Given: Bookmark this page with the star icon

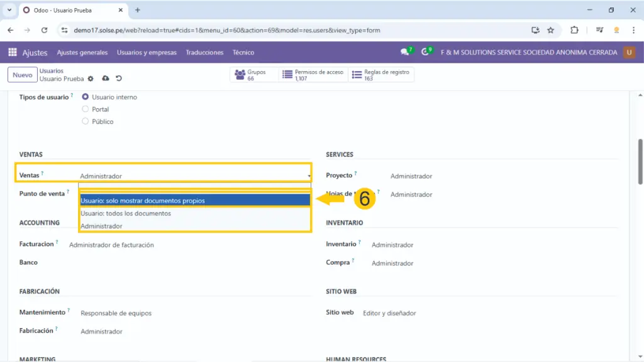Looking at the screenshot, I should click(550, 30).
